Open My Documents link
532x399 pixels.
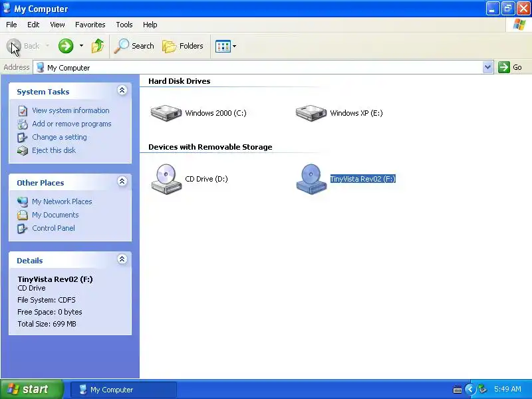coord(55,215)
